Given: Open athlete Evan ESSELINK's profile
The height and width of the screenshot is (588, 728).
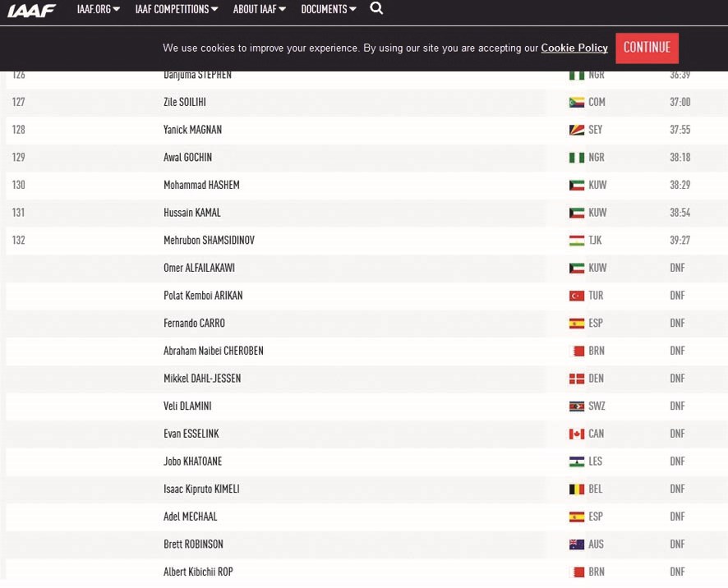Looking at the screenshot, I should coord(191,434).
